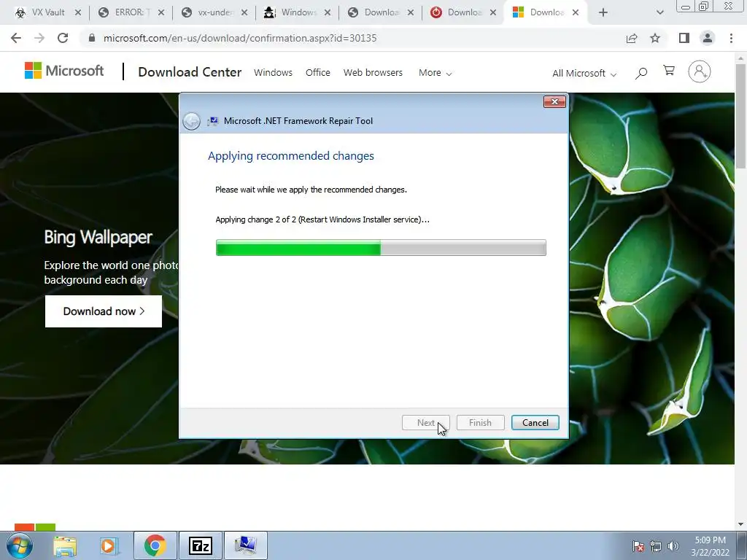
Task: Click the Bing Wallpaper heading
Action: click(x=98, y=237)
